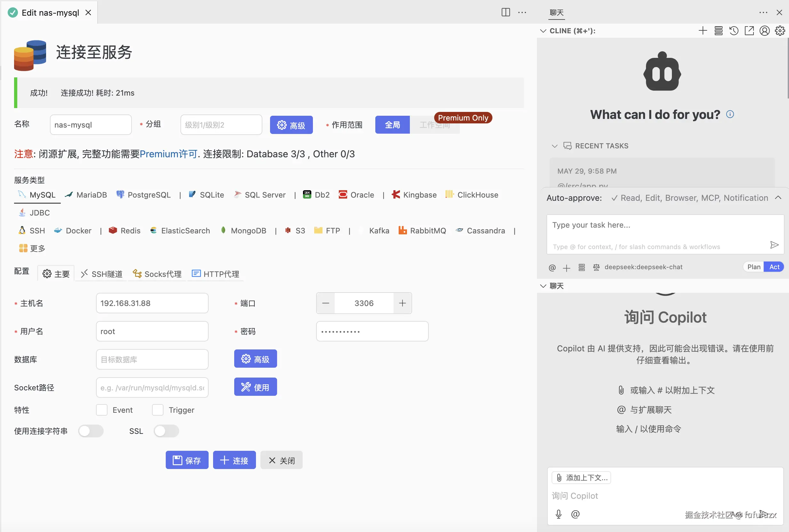Click Copilot microphone voice icon
The height and width of the screenshot is (532, 789).
point(559,514)
